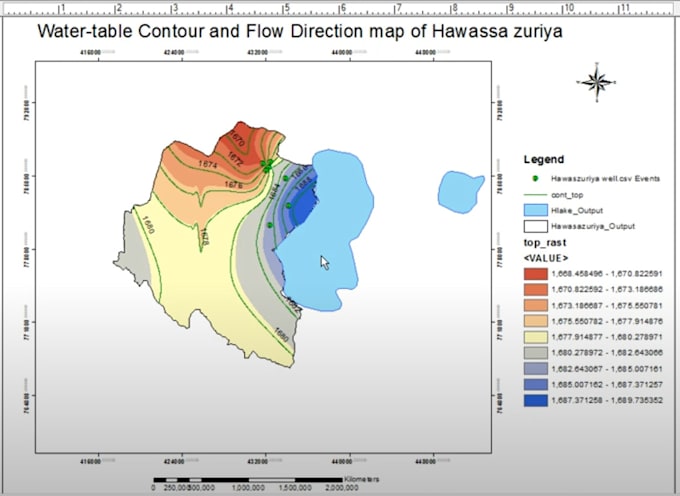Click the small separate lake east of map
The width and height of the screenshot is (680, 496).
(460, 192)
